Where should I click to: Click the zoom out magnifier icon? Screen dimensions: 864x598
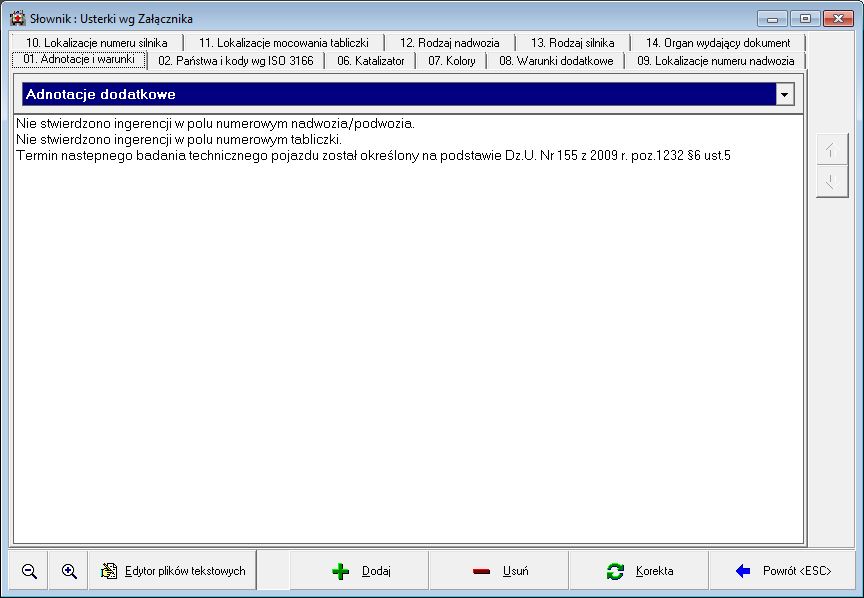(29, 571)
